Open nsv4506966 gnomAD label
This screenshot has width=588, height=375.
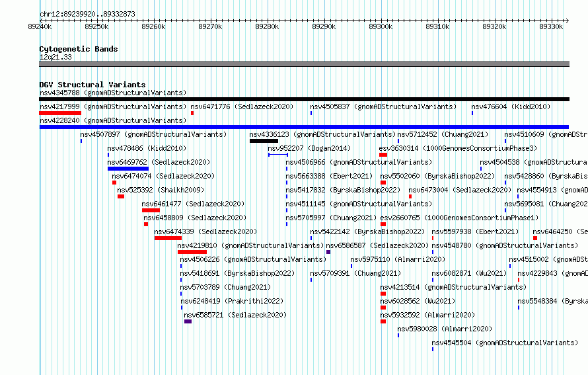pyautogui.click(x=359, y=162)
